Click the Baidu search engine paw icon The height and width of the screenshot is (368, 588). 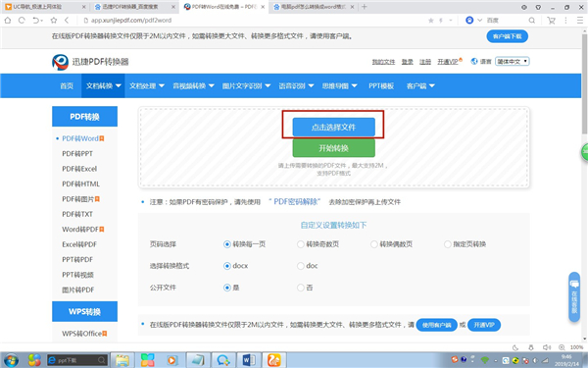click(469, 21)
